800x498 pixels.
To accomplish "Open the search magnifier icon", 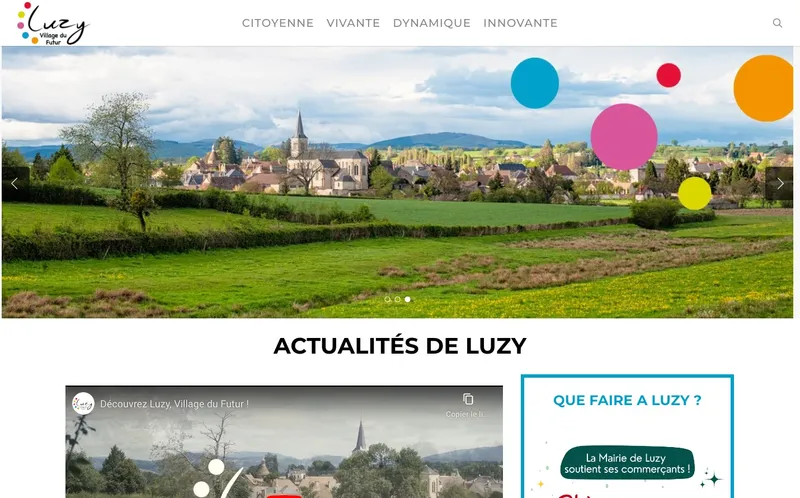I will [777, 23].
